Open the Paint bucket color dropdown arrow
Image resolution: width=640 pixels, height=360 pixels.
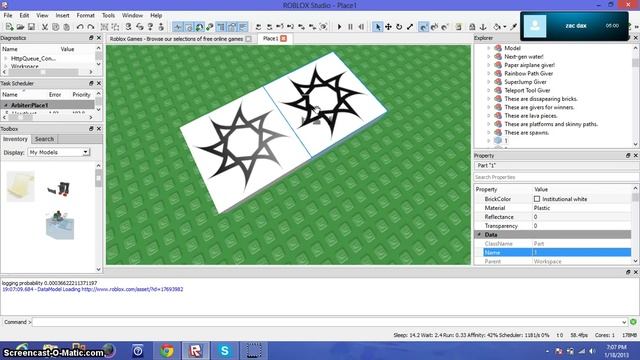(x=504, y=27)
